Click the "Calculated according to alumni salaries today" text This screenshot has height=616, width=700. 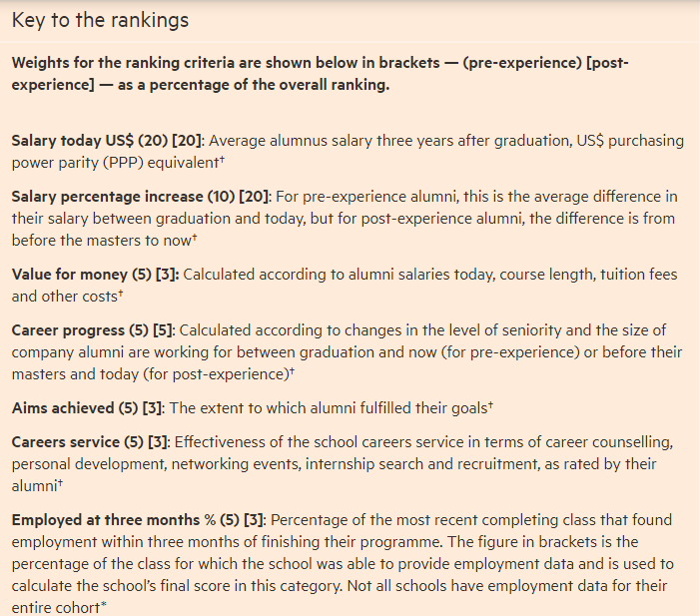click(339, 275)
